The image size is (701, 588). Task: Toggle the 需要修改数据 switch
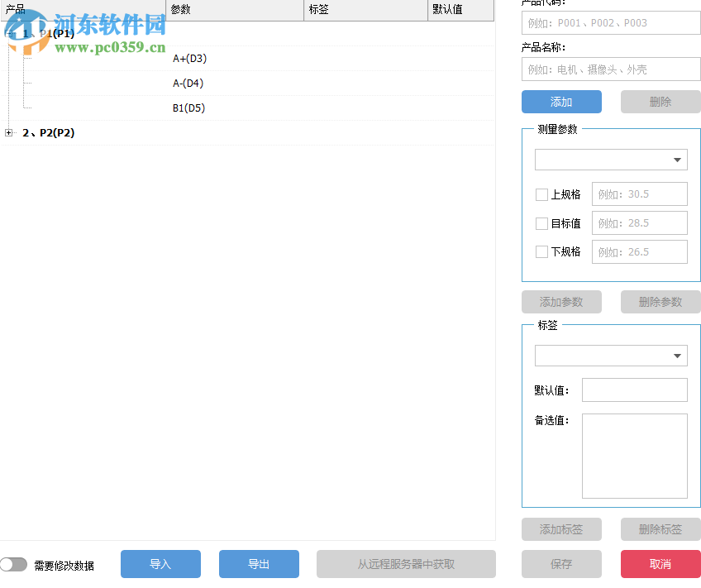(x=14, y=563)
